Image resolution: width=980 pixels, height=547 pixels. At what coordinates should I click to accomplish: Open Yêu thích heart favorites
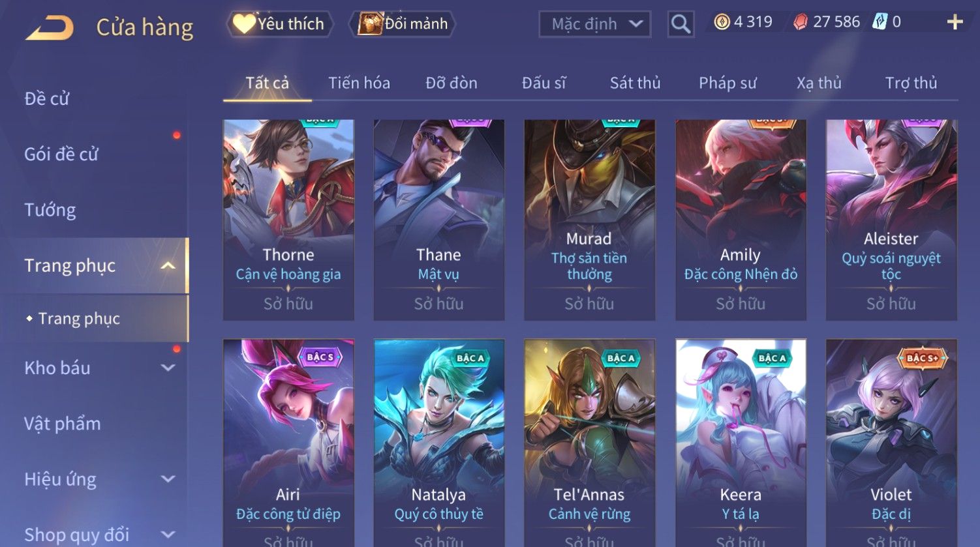coord(280,24)
